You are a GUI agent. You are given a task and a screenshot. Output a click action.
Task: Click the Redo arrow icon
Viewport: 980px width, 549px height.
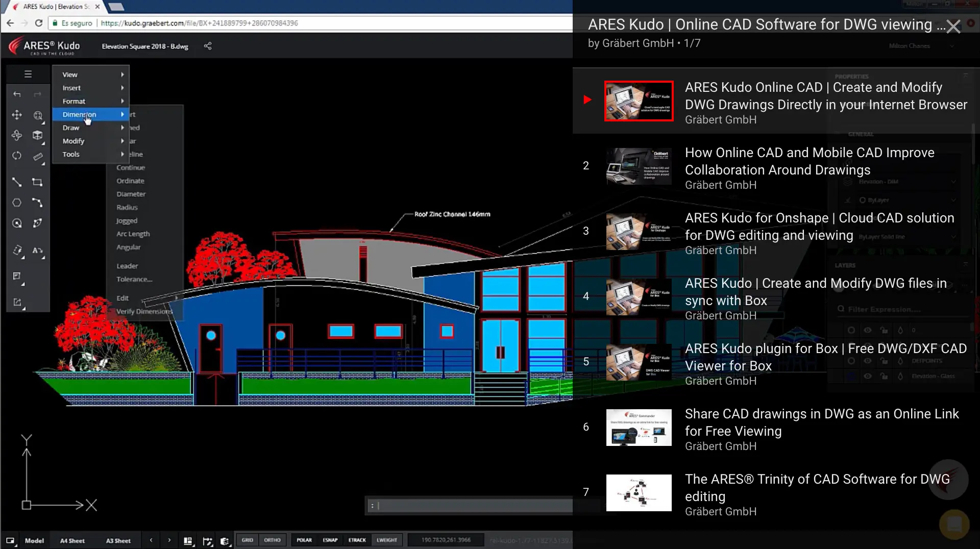pos(37,94)
